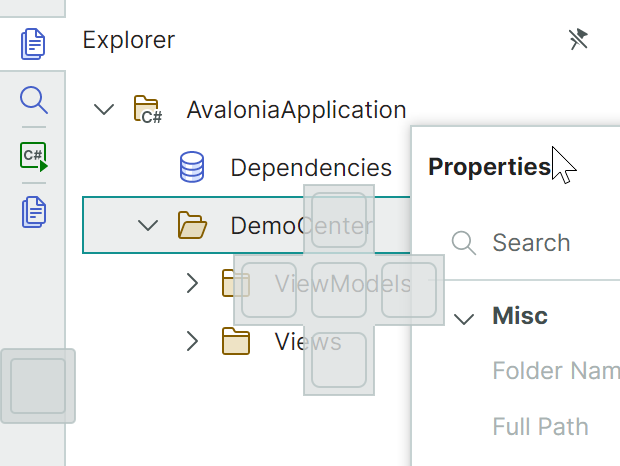Collapse the Misc properties category
Image resolution: width=620 pixels, height=466 pixels.
pos(463,318)
